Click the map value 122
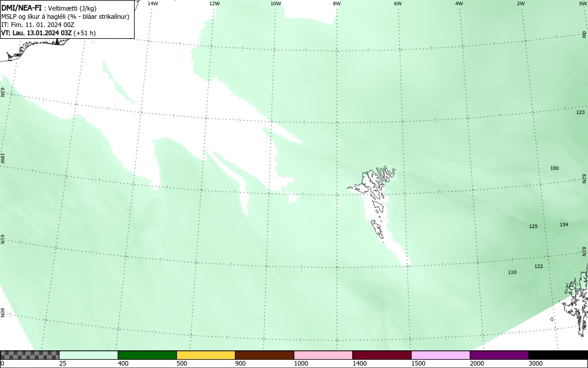Image resolution: width=588 pixels, height=368 pixels. (539, 266)
